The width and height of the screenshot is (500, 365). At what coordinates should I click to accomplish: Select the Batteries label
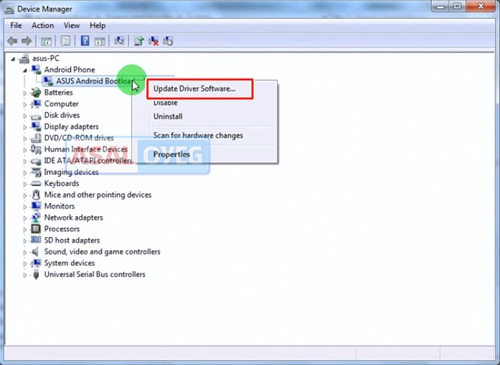[58, 92]
